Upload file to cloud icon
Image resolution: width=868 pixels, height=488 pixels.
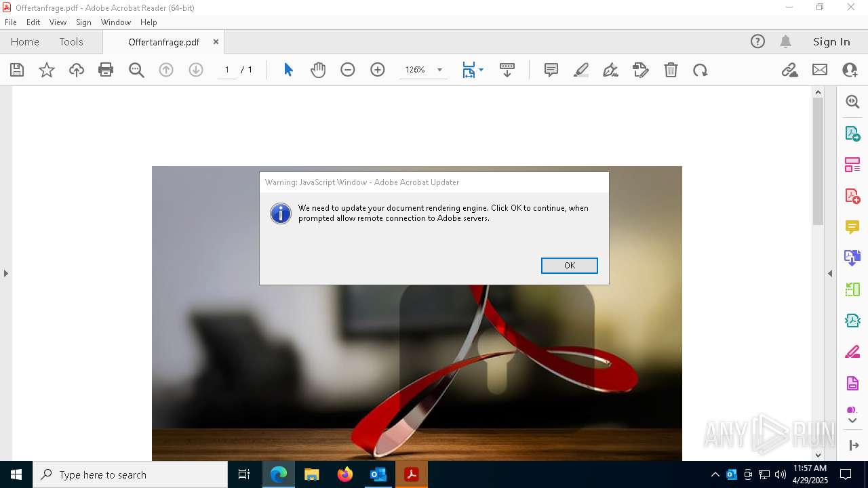[x=77, y=70]
